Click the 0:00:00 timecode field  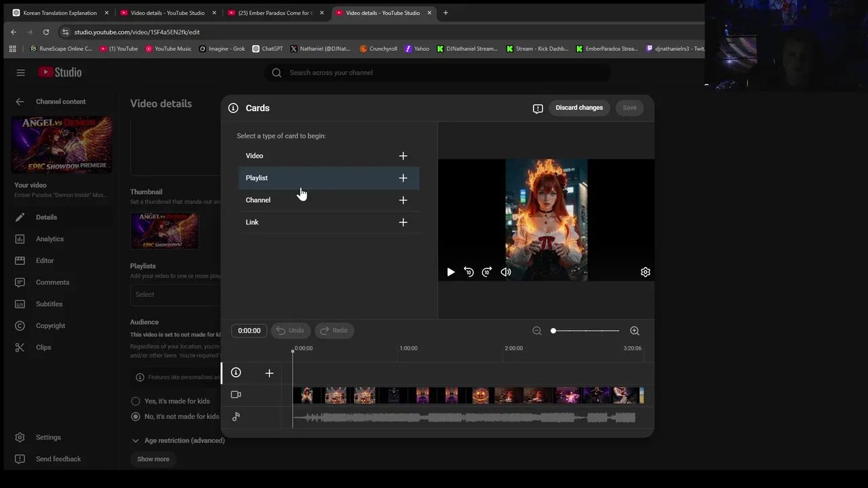click(x=249, y=331)
